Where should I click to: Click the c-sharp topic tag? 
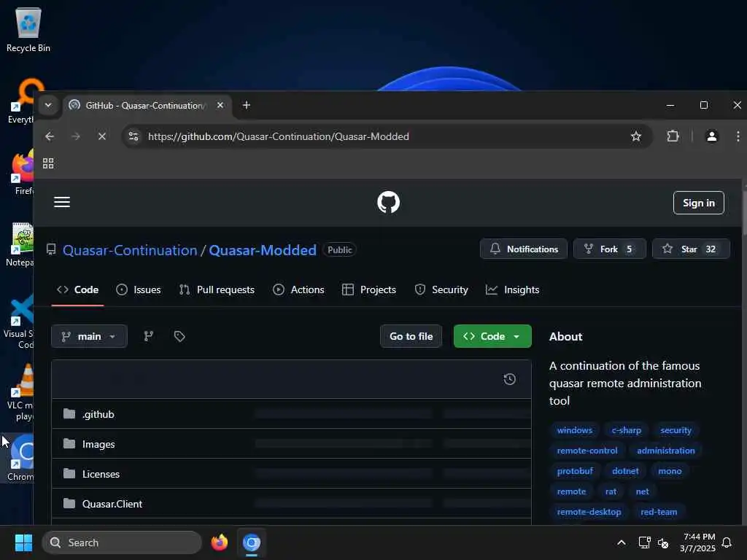point(626,430)
